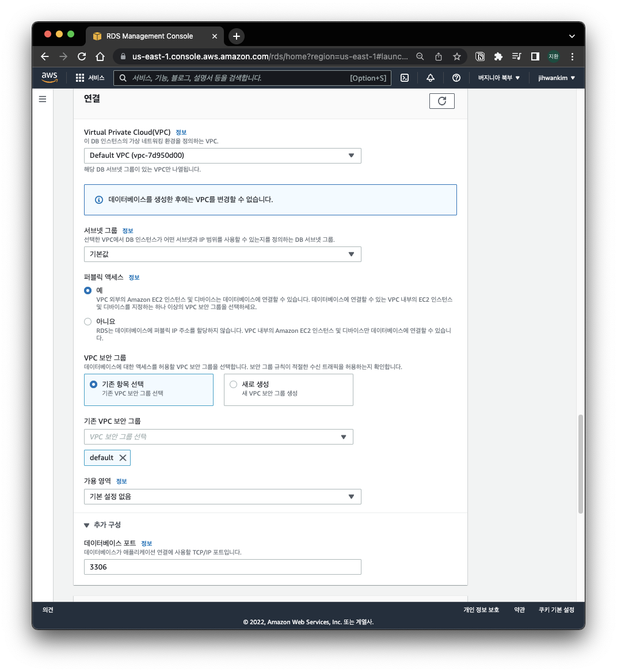The height and width of the screenshot is (672, 617).
Task: Open the Notion extension icon
Action: pos(481,56)
